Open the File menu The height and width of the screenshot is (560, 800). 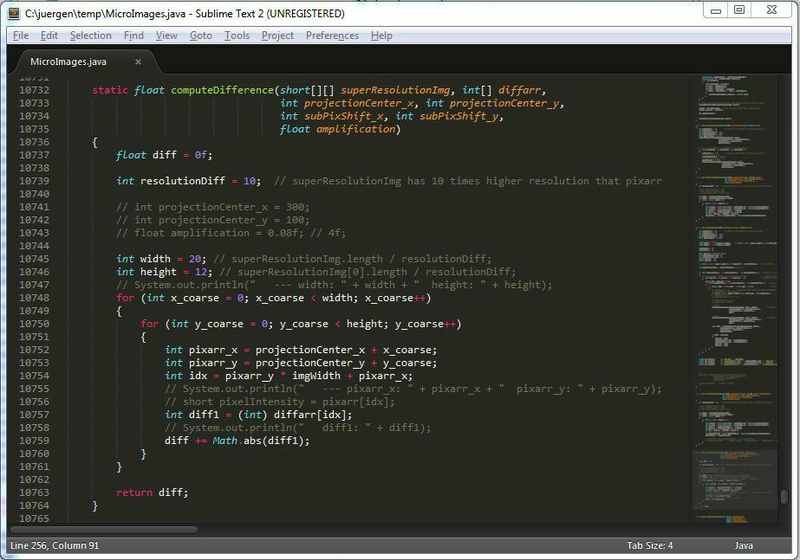click(x=21, y=36)
